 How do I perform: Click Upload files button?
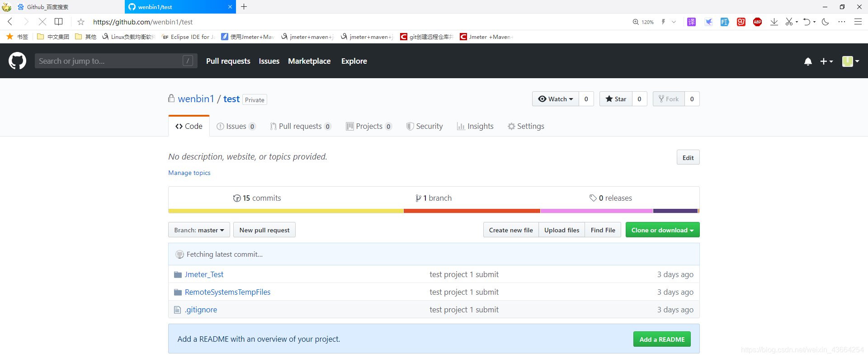point(561,230)
